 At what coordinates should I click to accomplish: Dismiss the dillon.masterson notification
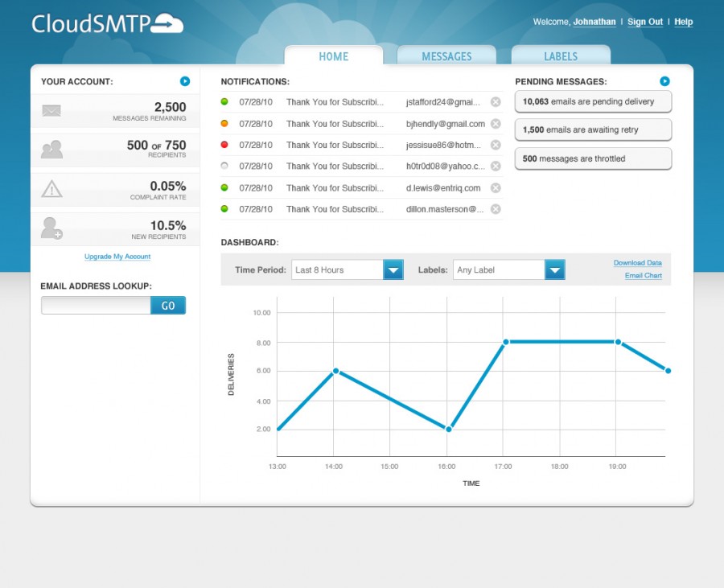(496, 209)
